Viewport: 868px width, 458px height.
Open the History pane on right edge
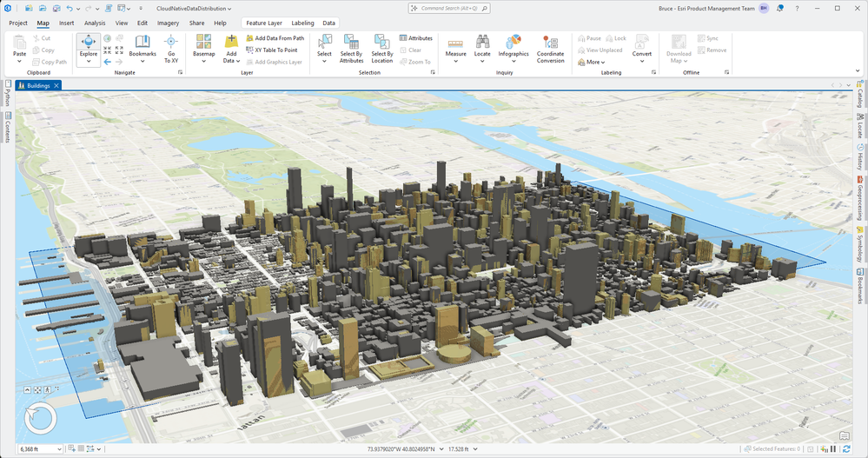pyautogui.click(x=859, y=156)
